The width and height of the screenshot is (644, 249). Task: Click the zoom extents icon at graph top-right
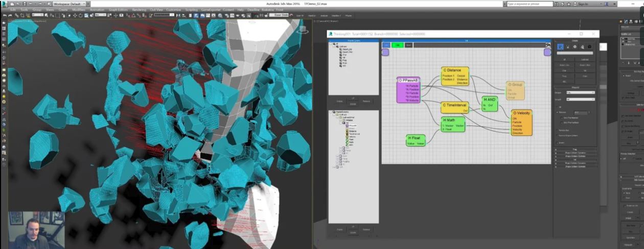click(x=548, y=45)
